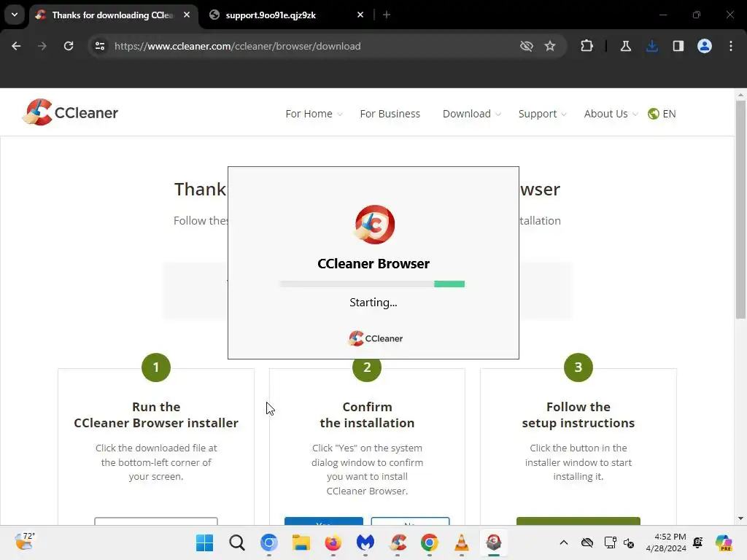This screenshot has height=560, width=747.
Task: Open the profile avatar menu
Action: (x=705, y=46)
